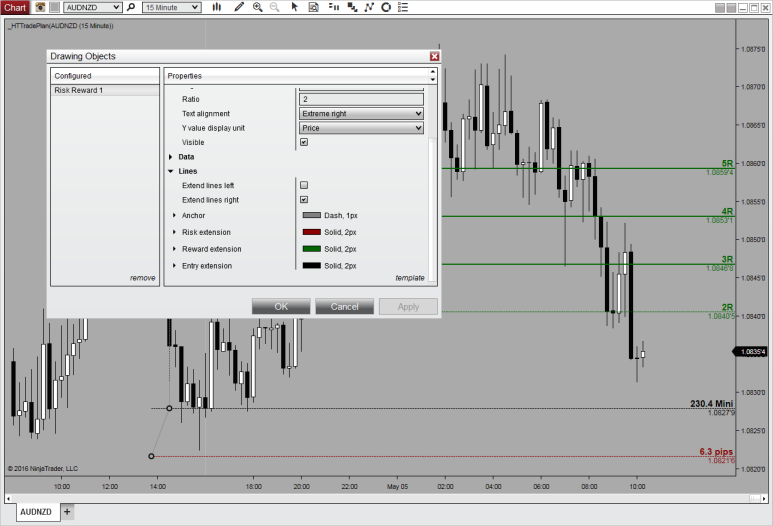Open the bar chart style icon
The height and width of the screenshot is (526, 773).
coord(217,7)
